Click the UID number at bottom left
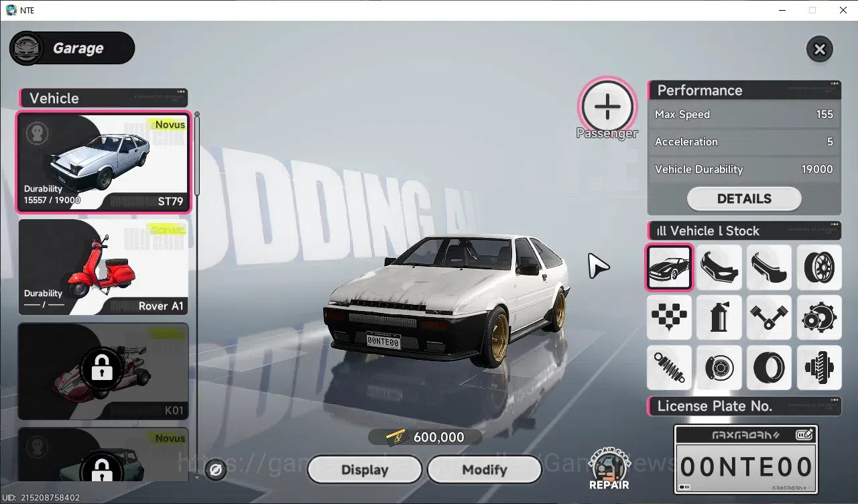 [x=42, y=498]
